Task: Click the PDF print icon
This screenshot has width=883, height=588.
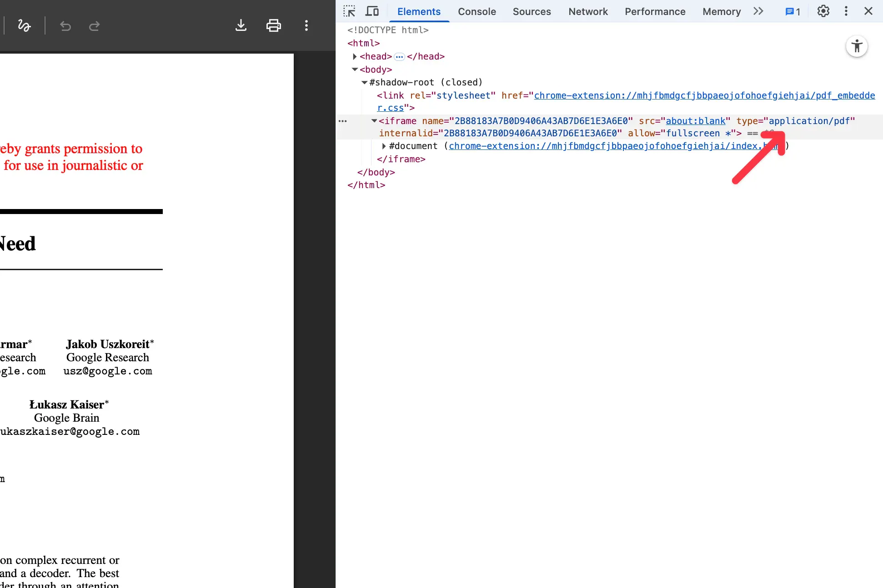Action: pyautogui.click(x=273, y=25)
